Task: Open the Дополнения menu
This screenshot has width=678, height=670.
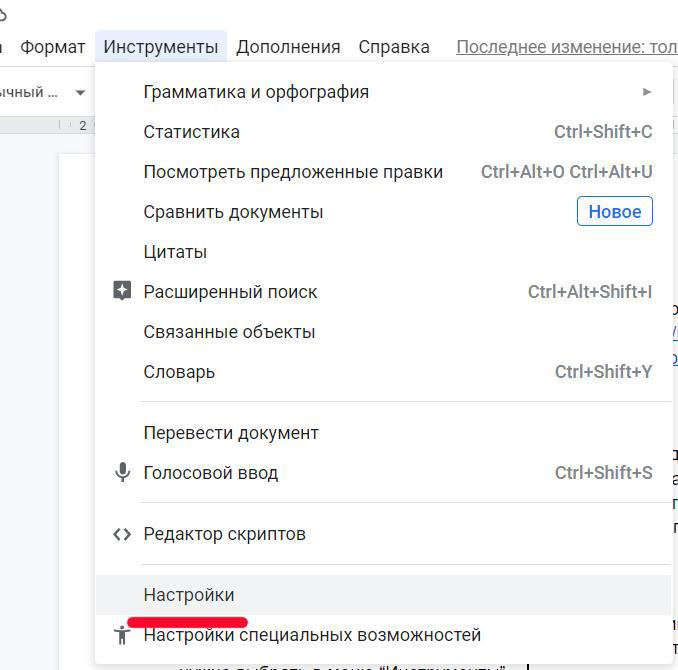Action: [x=288, y=47]
